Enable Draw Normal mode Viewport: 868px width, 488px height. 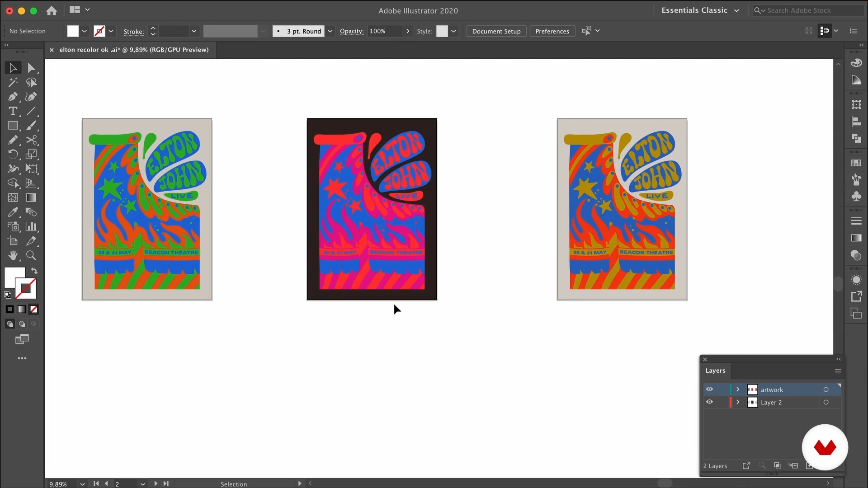click(9, 324)
